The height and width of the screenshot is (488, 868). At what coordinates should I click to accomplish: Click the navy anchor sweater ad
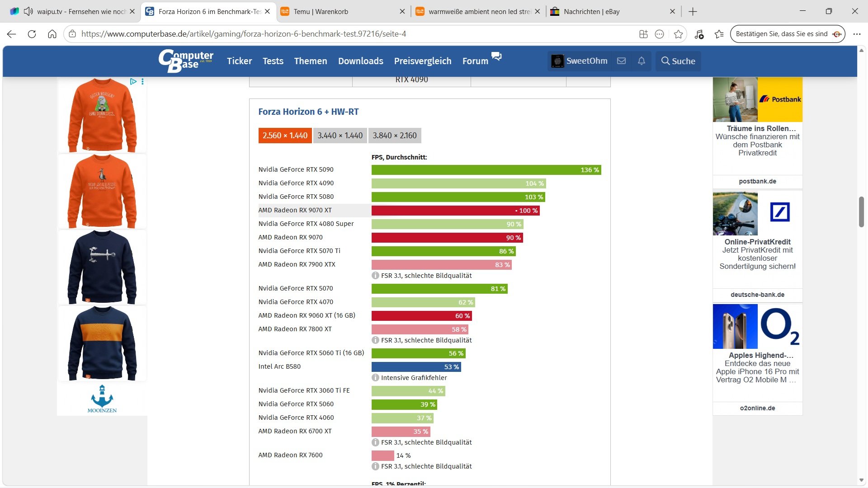(x=102, y=267)
